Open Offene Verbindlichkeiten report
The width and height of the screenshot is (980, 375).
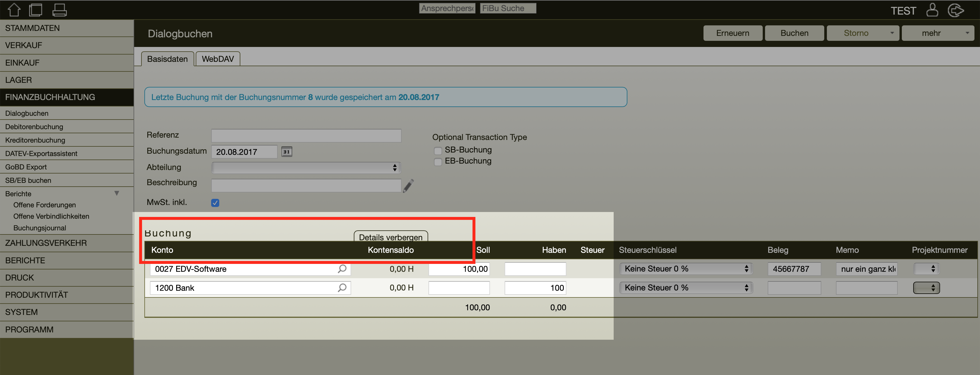point(51,216)
